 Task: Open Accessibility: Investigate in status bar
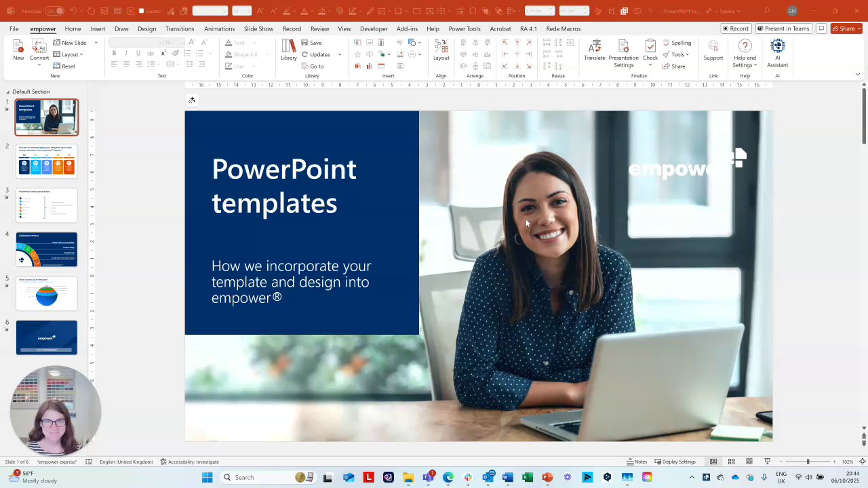190,462
